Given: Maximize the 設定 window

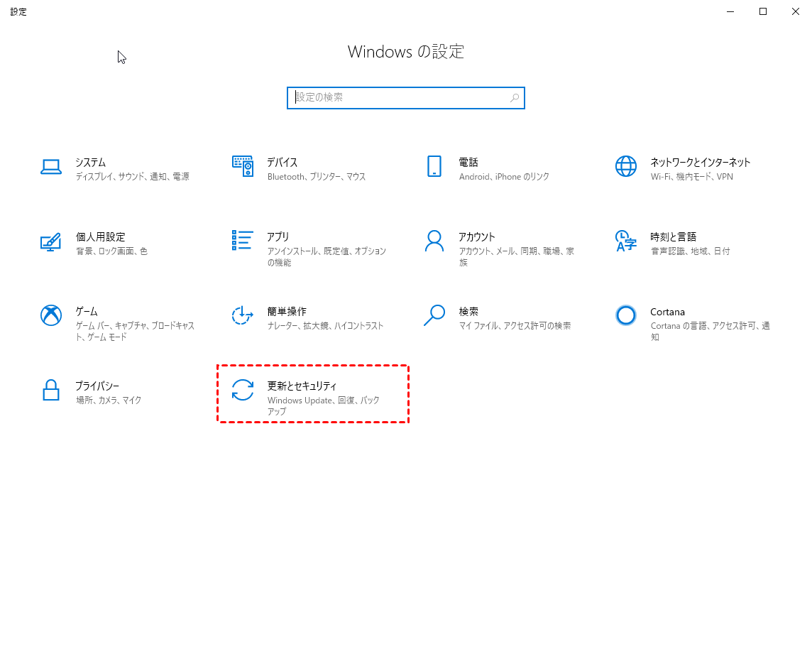Looking at the screenshot, I should pyautogui.click(x=763, y=11).
